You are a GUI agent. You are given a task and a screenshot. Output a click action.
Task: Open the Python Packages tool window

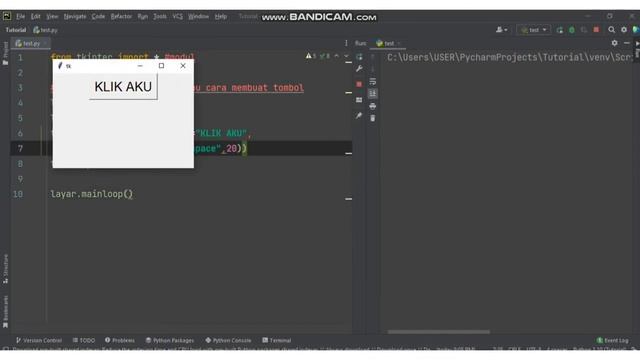[x=170, y=340]
